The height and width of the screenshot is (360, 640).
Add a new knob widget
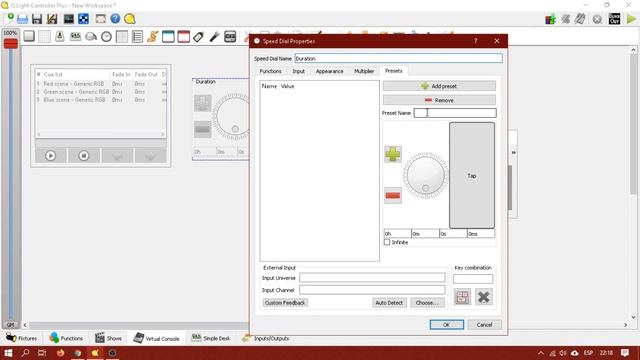pyautogui.click(x=91, y=36)
